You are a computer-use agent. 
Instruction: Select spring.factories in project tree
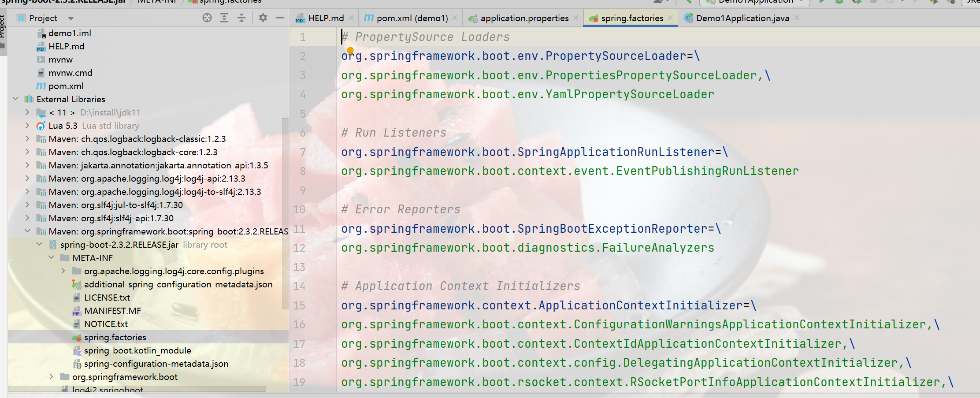(115, 337)
